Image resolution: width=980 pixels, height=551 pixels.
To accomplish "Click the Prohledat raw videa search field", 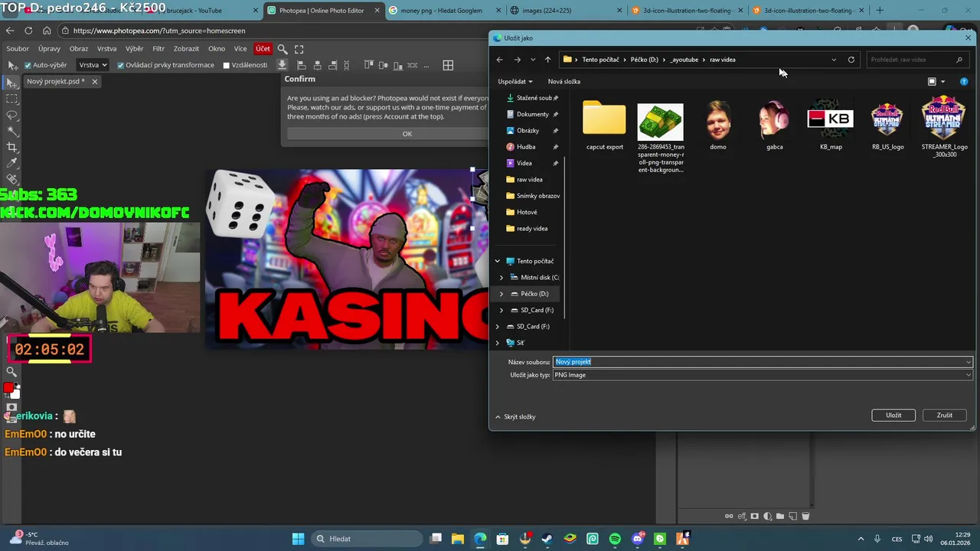I will click(917, 60).
